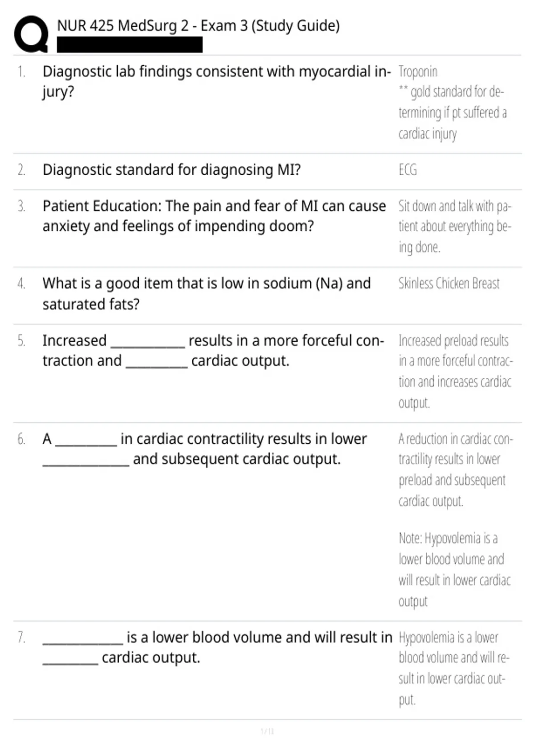Click the blank after 'A' in question 6
534x756 pixels.
click(86, 441)
